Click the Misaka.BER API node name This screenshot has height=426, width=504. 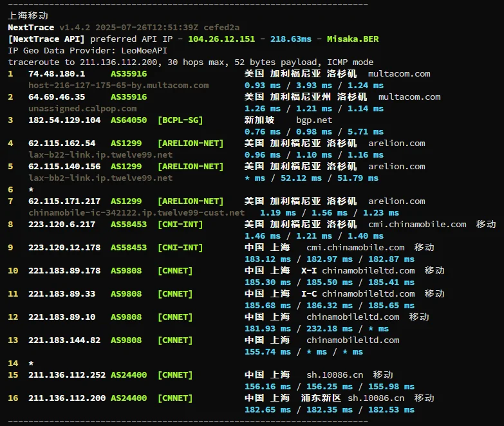pyautogui.click(x=353, y=39)
